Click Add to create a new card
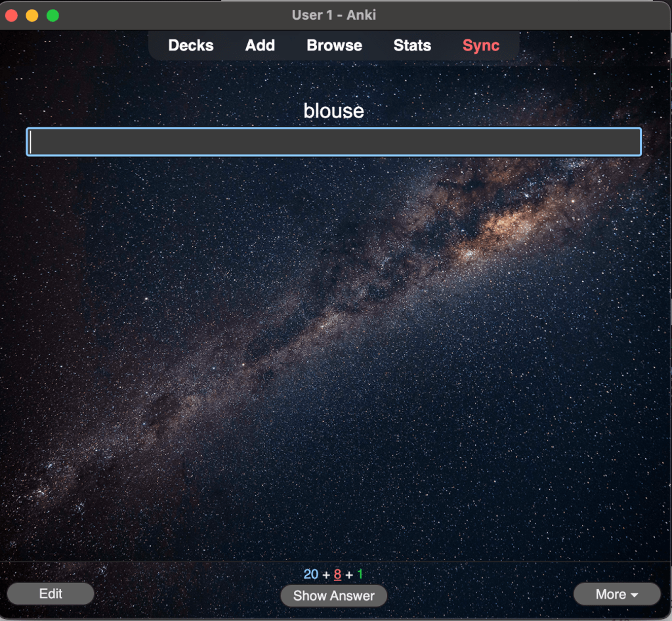 pyautogui.click(x=260, y=46)
